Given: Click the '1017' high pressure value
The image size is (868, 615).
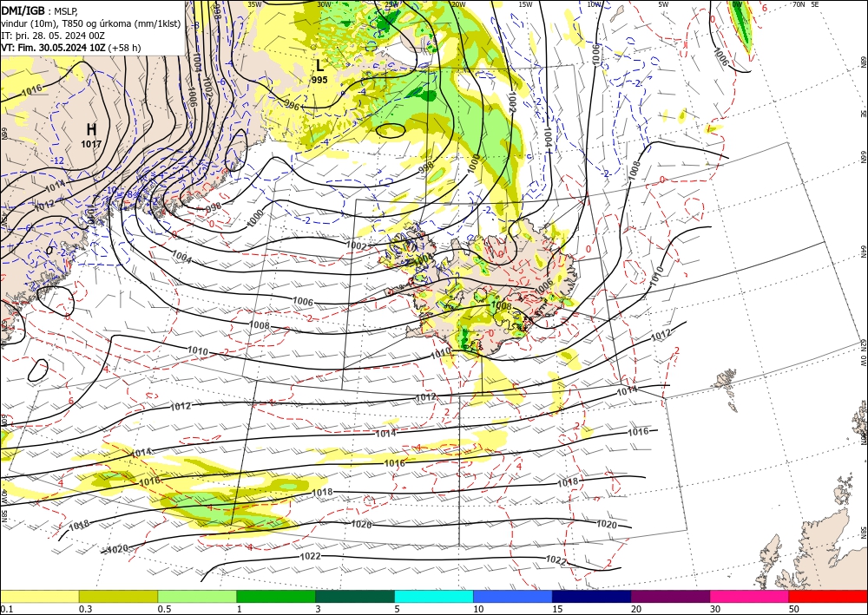Looking at the screenshot, I should [x=91, y=144].
